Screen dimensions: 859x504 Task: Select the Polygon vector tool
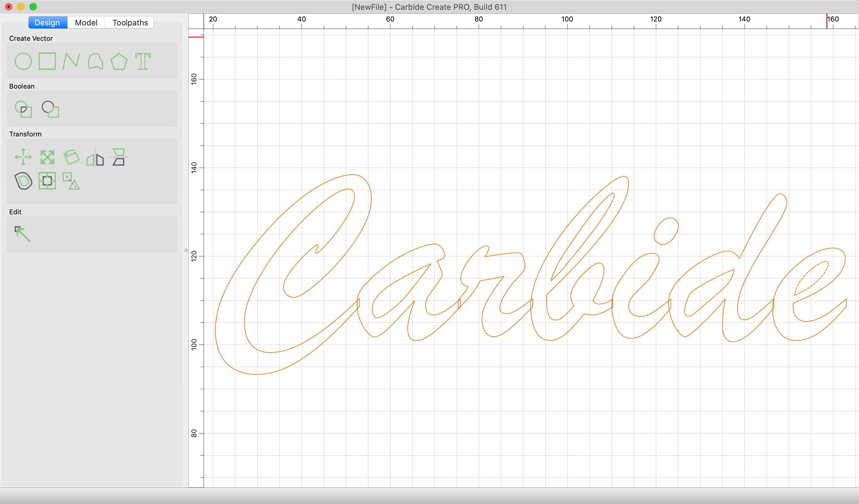coord(119,62)
